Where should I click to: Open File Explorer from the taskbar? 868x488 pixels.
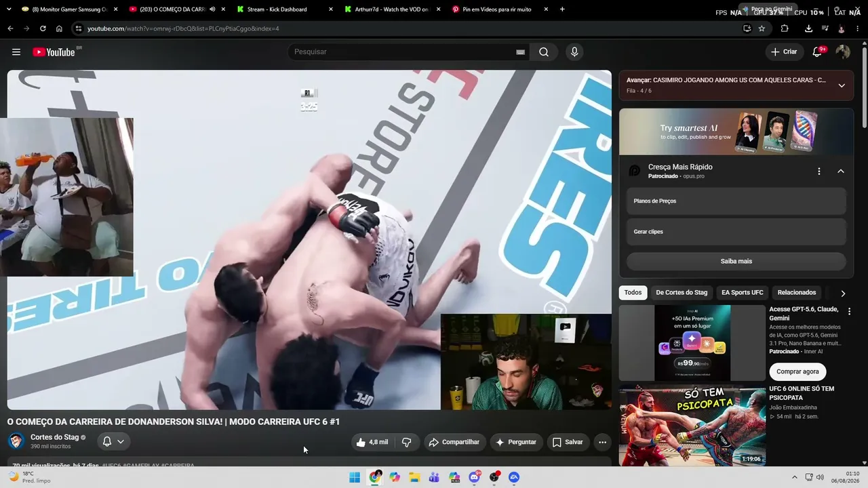(x=414, y=477)
